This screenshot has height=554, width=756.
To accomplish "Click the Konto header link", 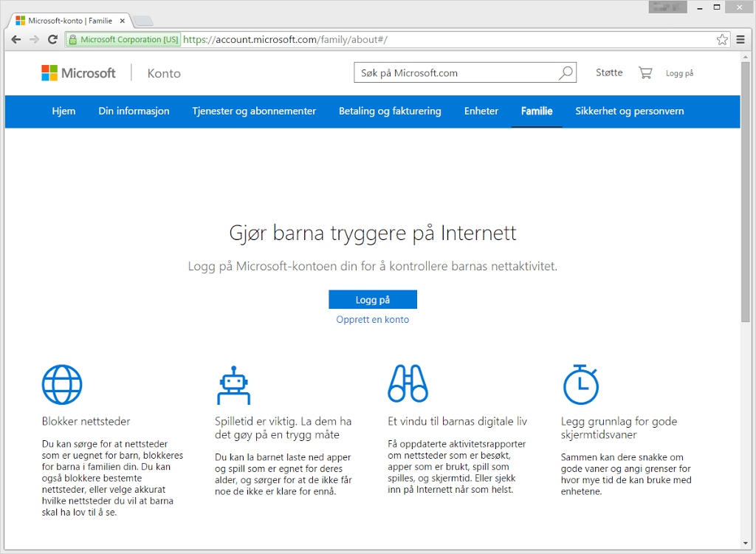I will tap(164, 73).
